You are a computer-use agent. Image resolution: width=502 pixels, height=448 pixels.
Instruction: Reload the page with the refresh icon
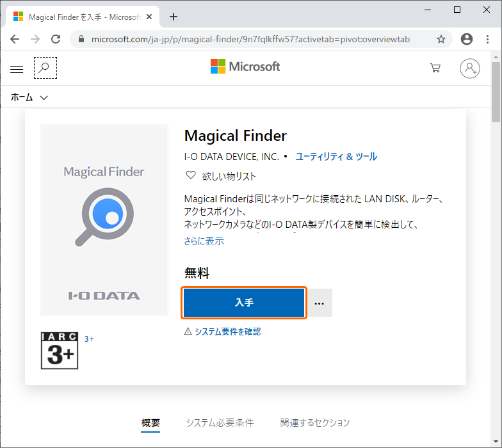pos(56,39)
